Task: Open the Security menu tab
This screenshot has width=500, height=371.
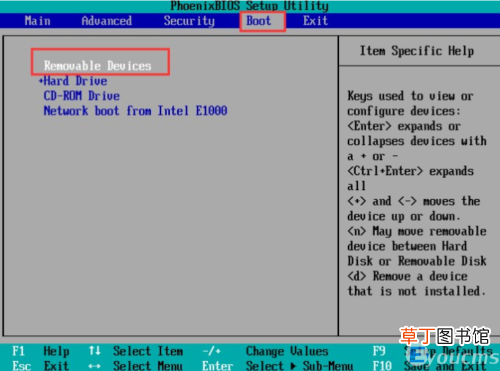Action: (x=189, y=21)
